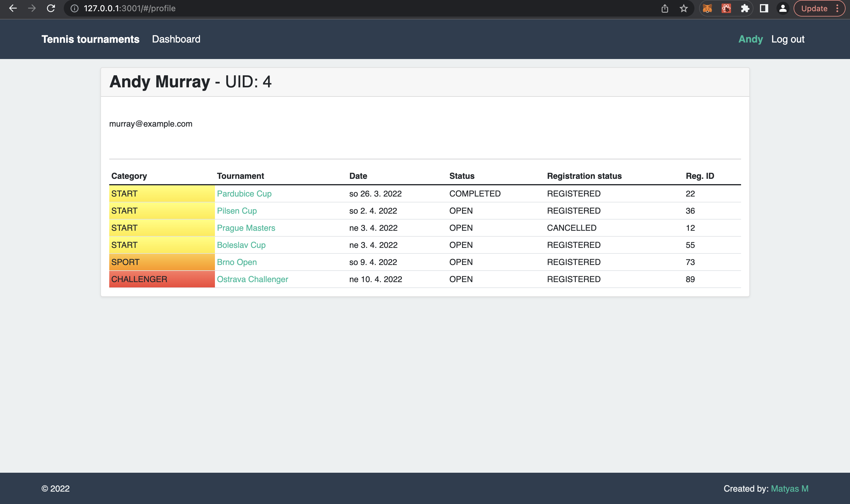
Task: Open the Chrome profile avatar menu
Action: tap(783, 9)
